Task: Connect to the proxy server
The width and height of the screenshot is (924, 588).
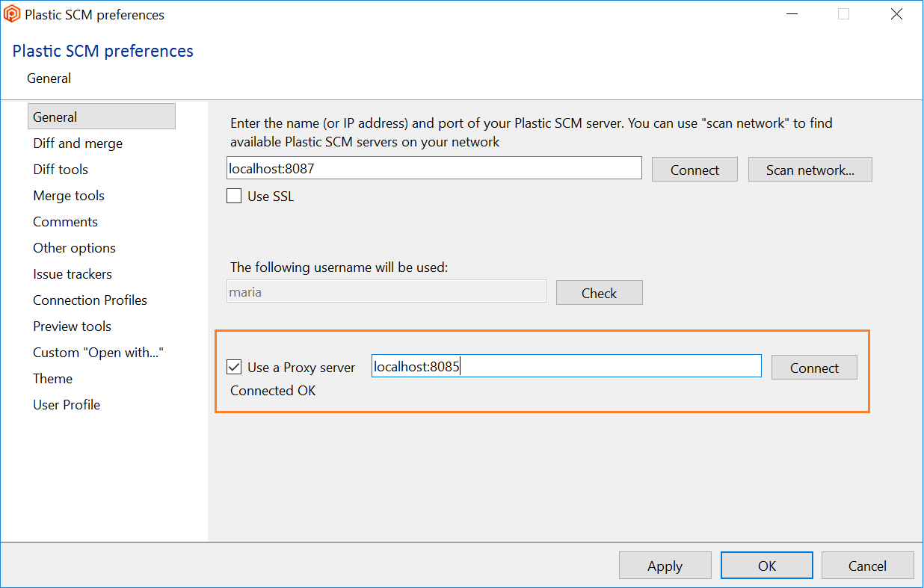Action: (814, 368)
